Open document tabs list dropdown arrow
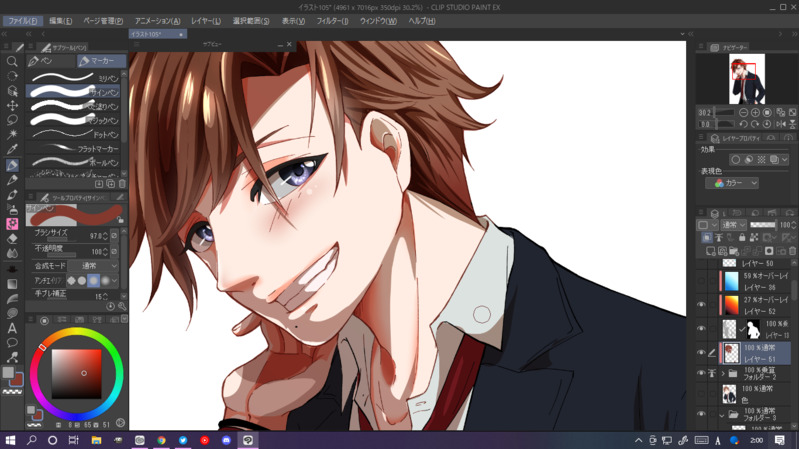The image size is (799, 449). pos(682,34)
